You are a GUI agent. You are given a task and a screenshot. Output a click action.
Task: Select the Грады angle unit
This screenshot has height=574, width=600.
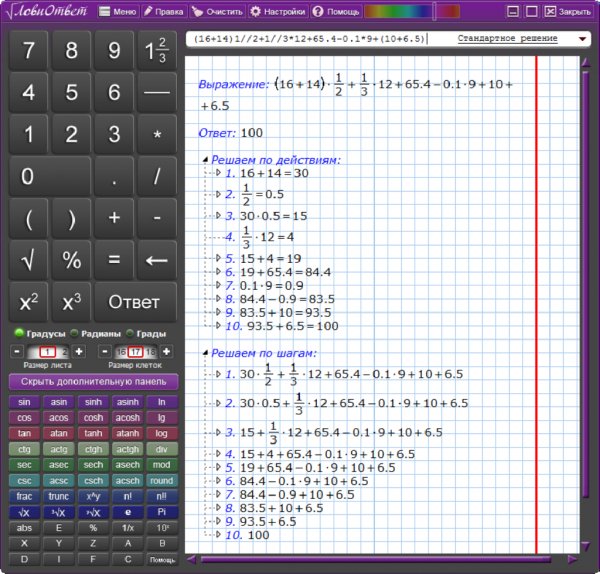pyautogui.click(x=130, y=334)
